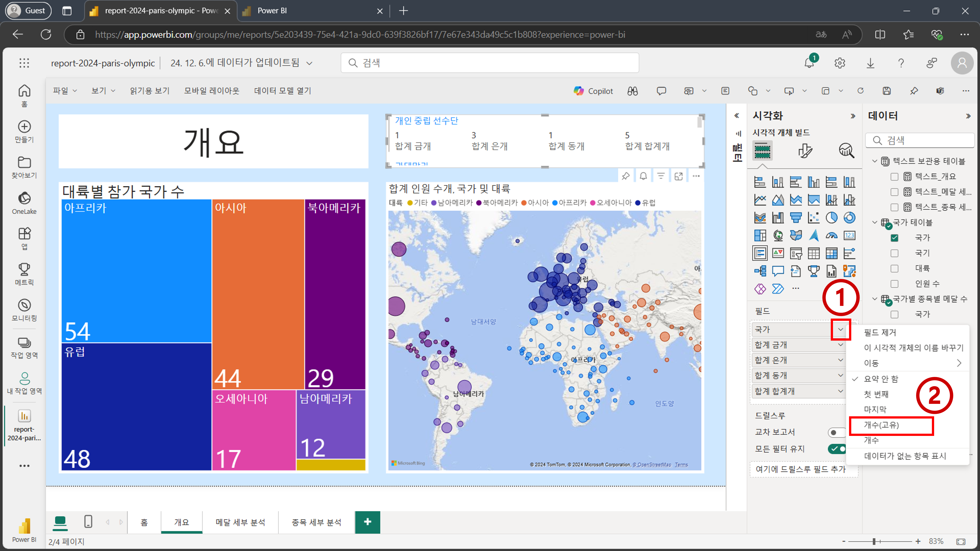Pick the gauge visualization icon
980x551 pixels.
click(x=831, y=235)
